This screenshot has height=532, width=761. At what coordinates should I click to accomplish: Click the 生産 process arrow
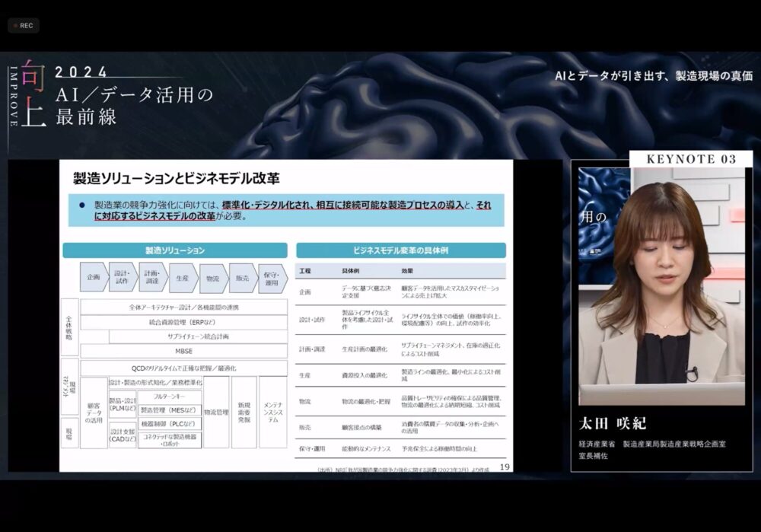click(x=183, y=278)
